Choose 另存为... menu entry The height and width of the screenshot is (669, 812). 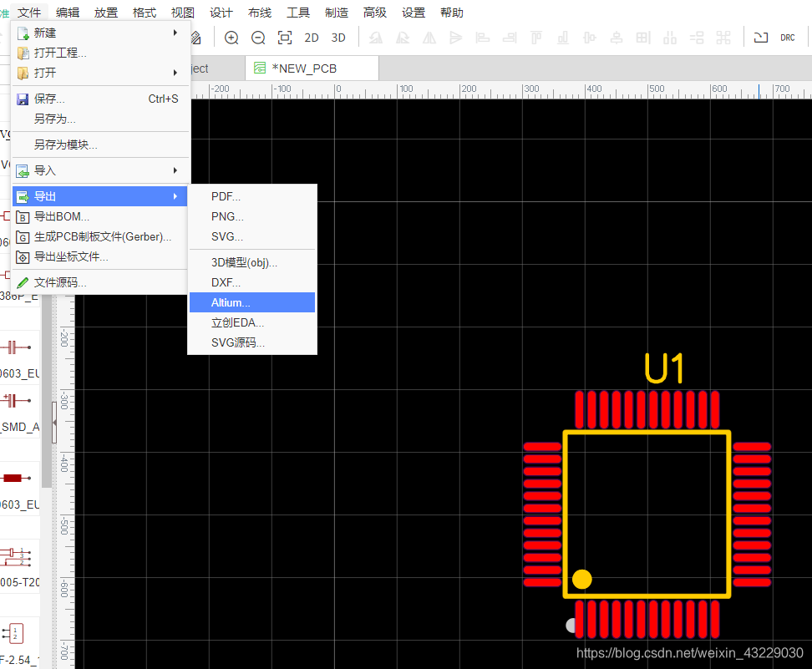(100, 119)
